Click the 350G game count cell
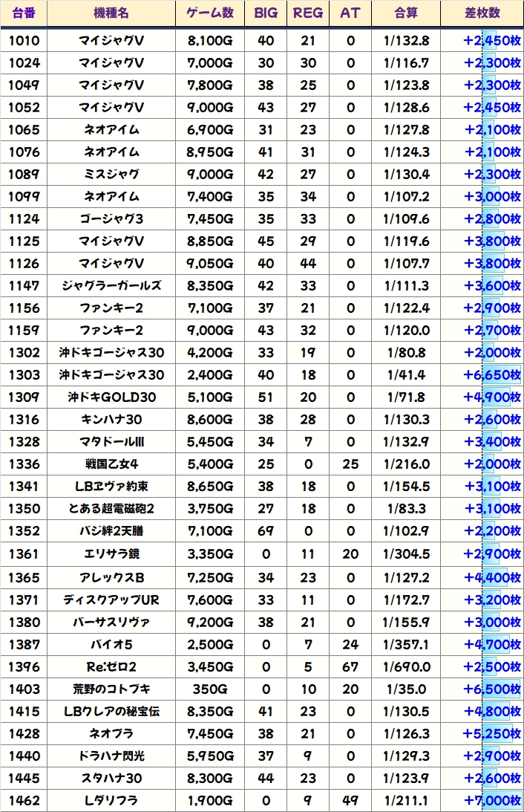Image resolution: width=524 pixels, height=812 pixels. pos(210,689)
